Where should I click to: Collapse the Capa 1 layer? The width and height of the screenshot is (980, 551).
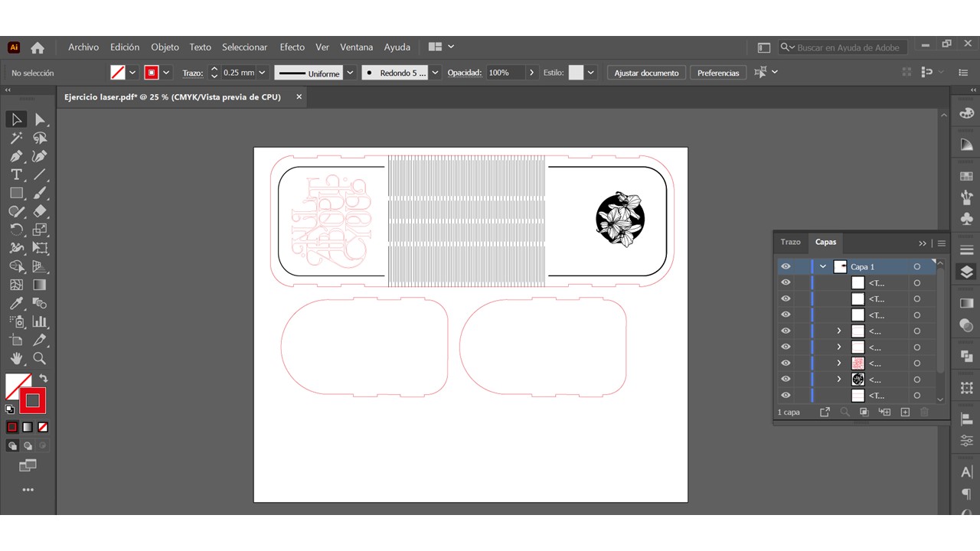pyautogui.click(x=823, y=266)
